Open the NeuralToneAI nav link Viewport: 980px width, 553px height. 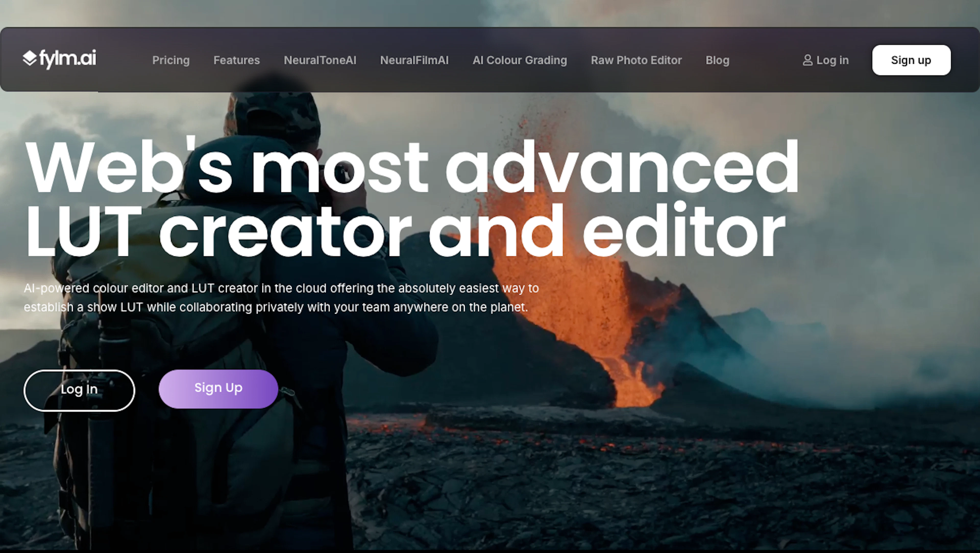(320, 60)
